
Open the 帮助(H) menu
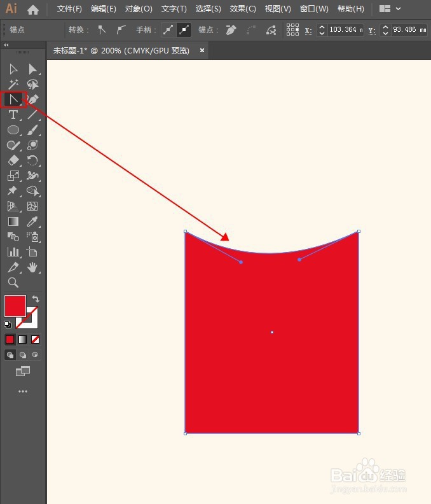pos(351,9)
